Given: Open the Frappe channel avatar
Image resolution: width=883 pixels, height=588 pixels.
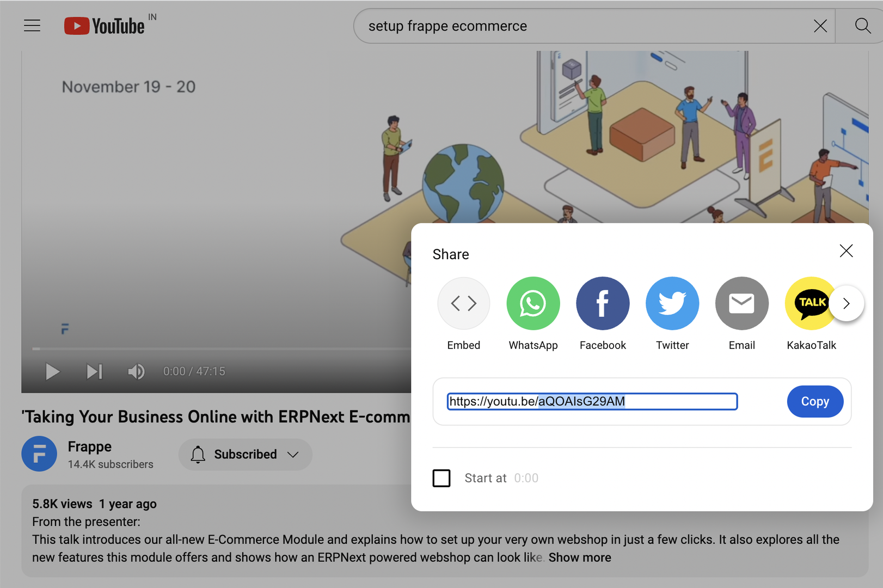Looking at the screenshot, I should 39,454.
